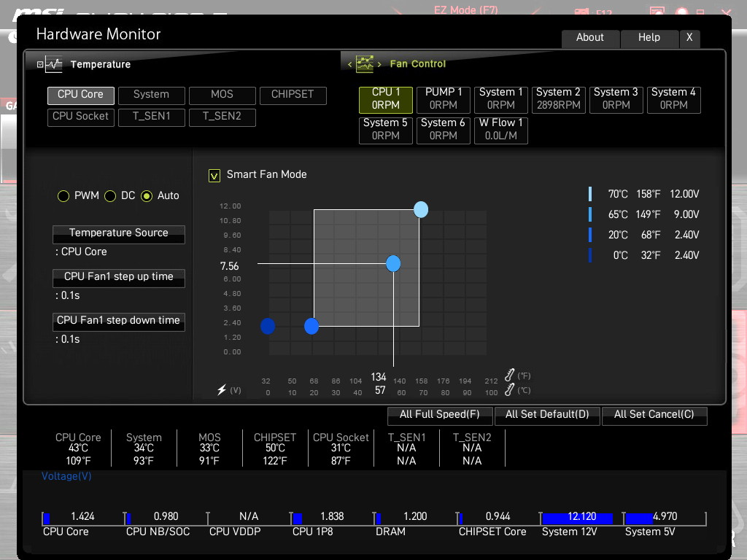Image resolution: width=747 pixels, height=560 pixels.
Task: Click the All Full Speed(F) button
Action: [x=440, y=416]
